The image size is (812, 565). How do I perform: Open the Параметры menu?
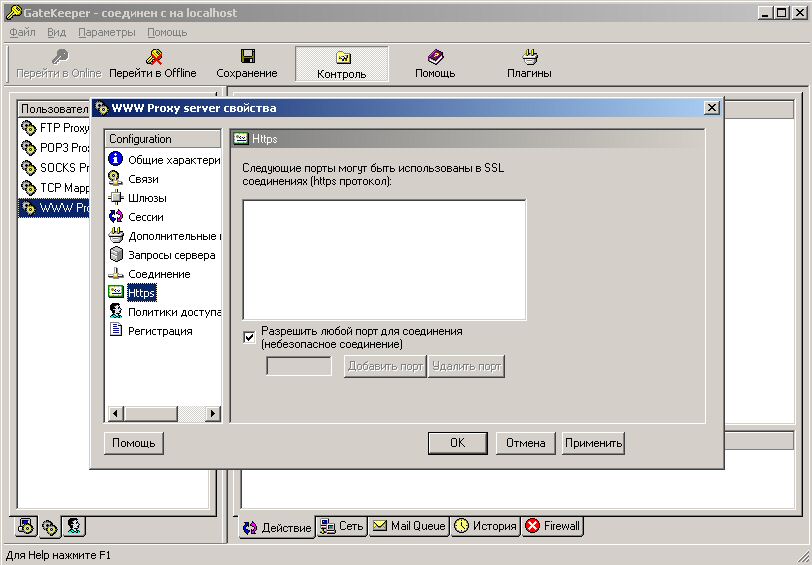pos(107,32)
